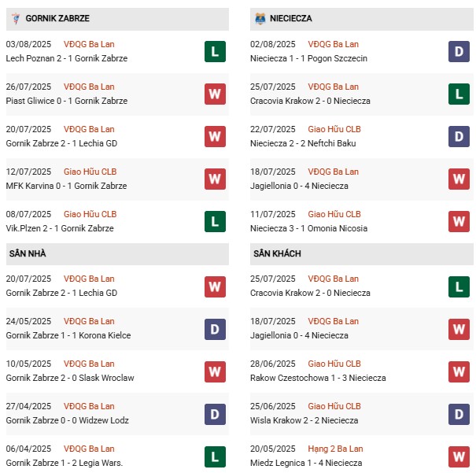Select the GORNIK ZABRZE header
476x473 pixels.
coord(57,18)
